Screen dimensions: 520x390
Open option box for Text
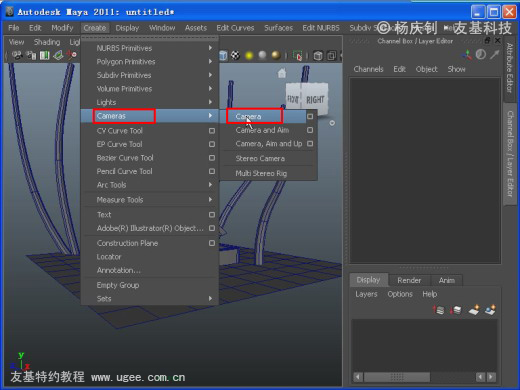click(212, 215)
